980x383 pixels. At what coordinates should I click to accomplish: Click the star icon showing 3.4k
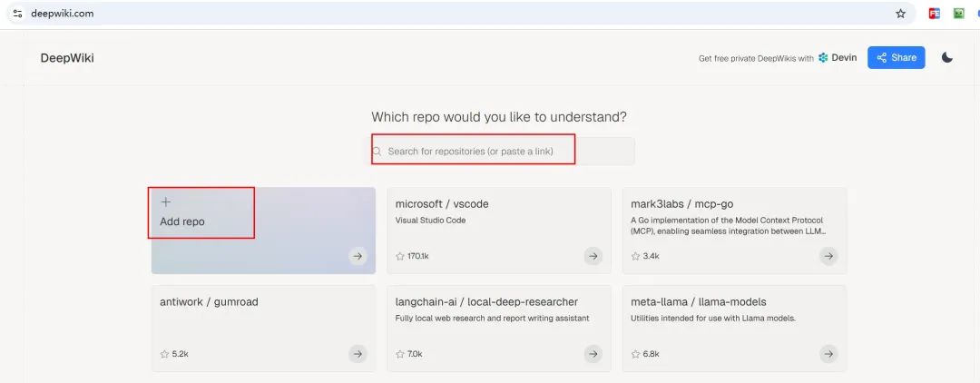[x=635, y=256]
